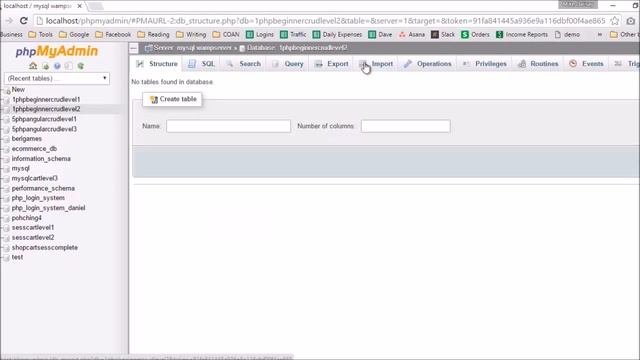Bookmark this page with the star icon
Screen dimensions: 640x360
(615, 21)
